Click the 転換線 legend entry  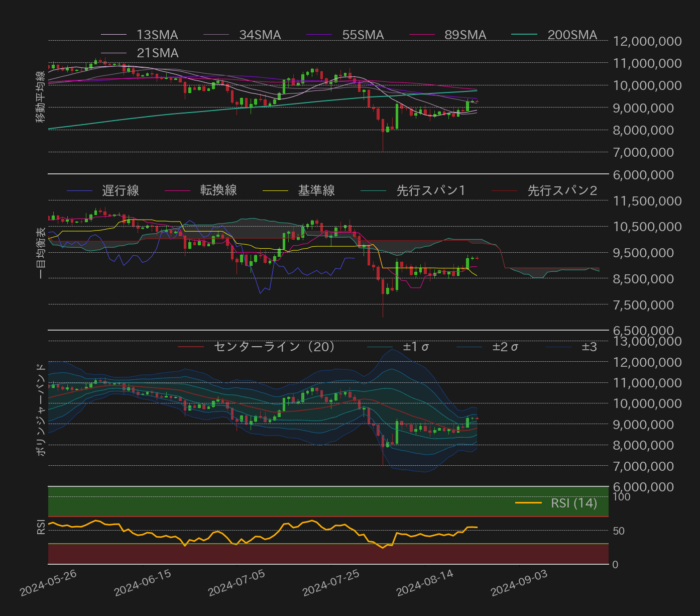218,190
